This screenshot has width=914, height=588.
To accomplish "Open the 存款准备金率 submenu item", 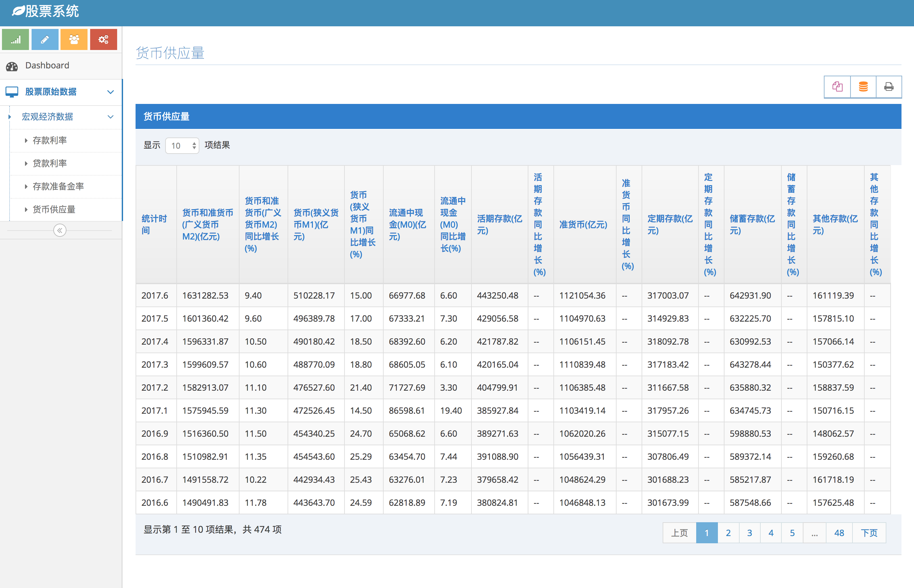I will click(58, 186).
